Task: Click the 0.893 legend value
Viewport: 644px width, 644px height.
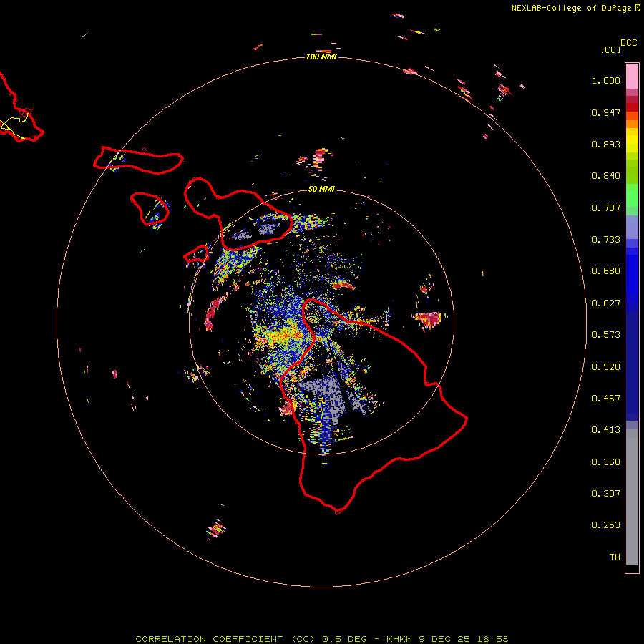Action: (606, 144)
